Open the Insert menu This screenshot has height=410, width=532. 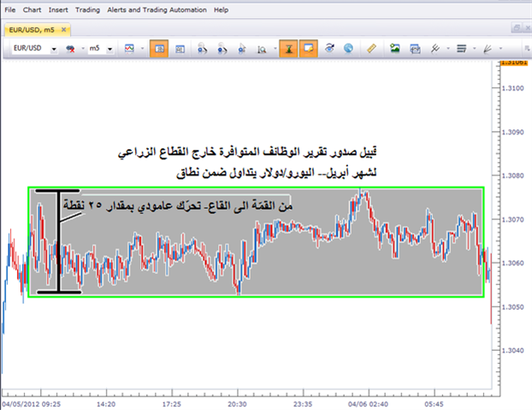click(x=58, y=9)
